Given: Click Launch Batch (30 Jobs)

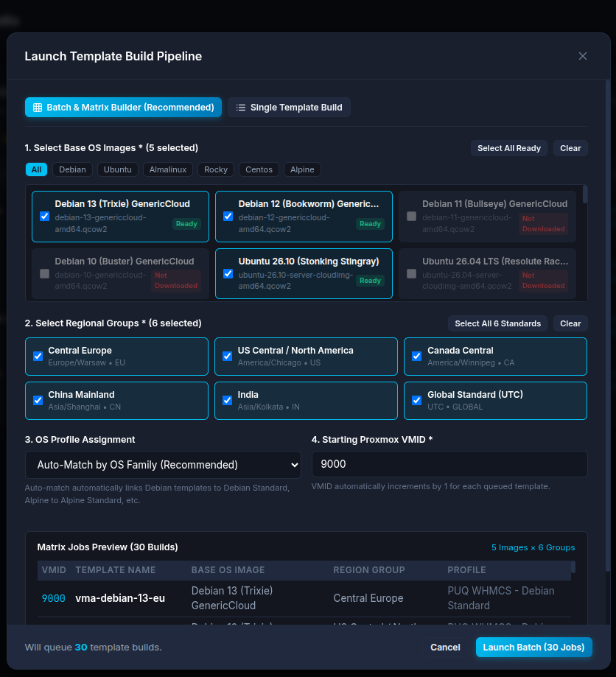Looking at the screenshot, I should click(533, 648).
